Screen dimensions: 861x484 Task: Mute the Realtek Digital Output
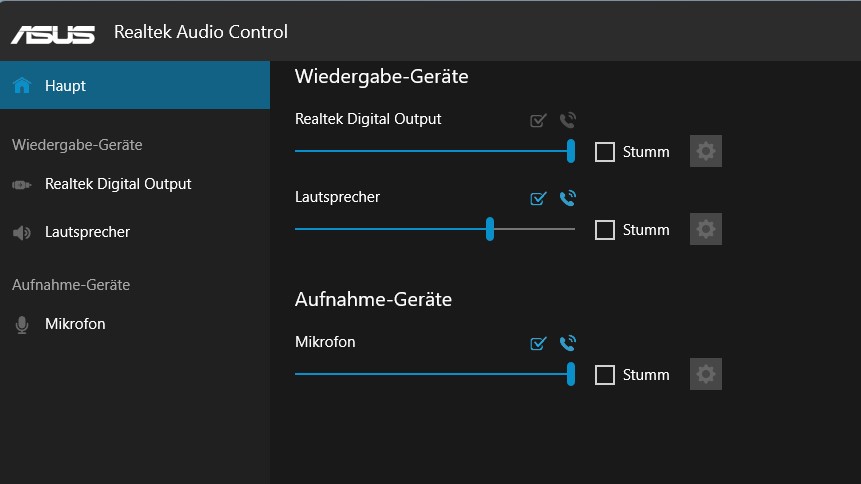point(605,152)
